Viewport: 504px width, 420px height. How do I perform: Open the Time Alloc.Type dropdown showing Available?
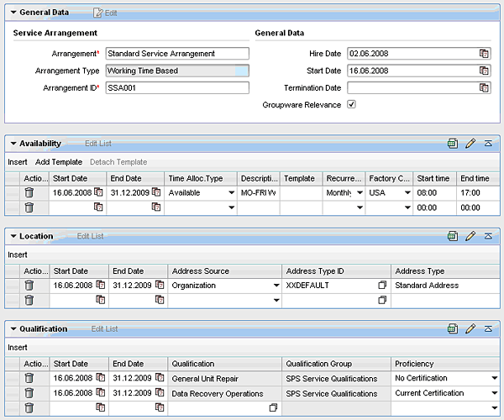point(231,192)
